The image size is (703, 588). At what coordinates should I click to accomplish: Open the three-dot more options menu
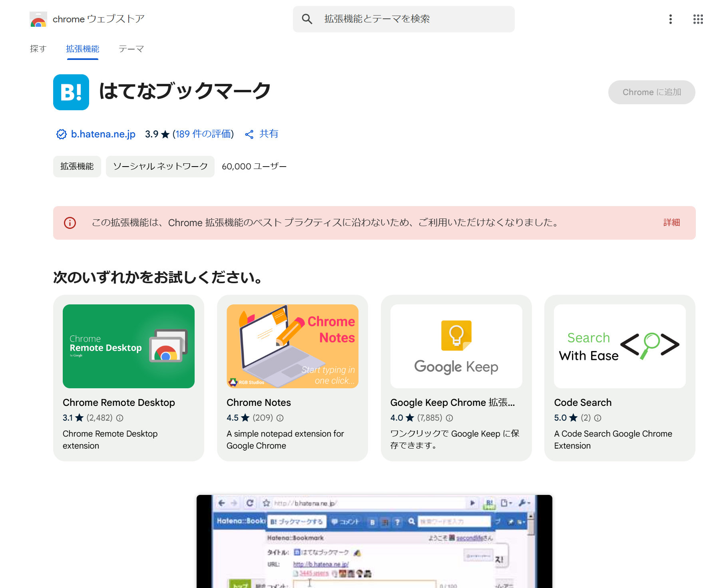pyautogui.click(x=670, y=19)
